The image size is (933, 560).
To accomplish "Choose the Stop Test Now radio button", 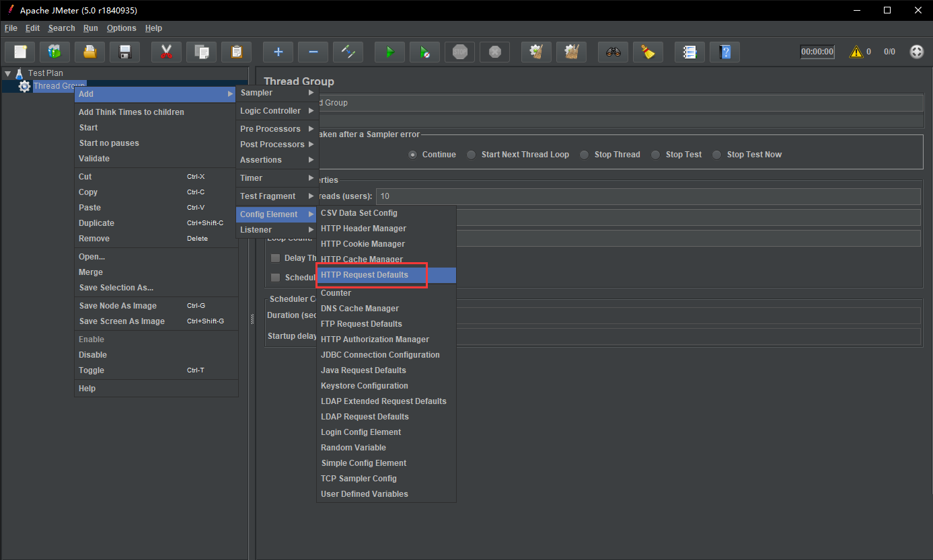I will click(717, 155).
